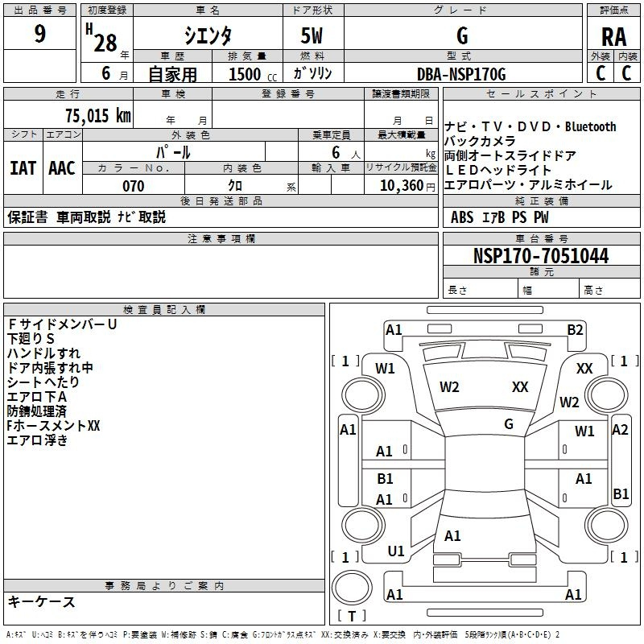Click the RA evaluation score
This screenshot has width=644, height=644.
click(x=613, y=36)
